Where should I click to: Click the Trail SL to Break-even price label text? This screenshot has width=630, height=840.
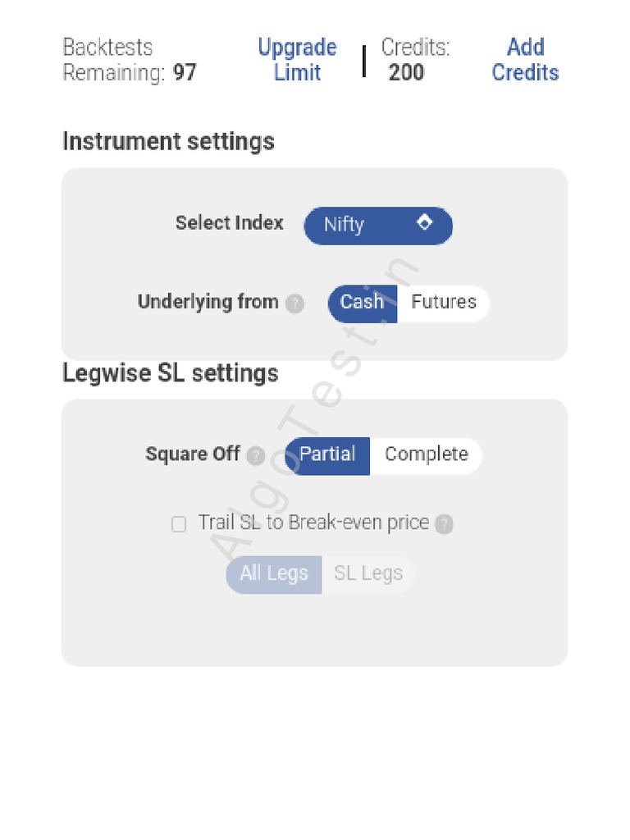point(313,523)
